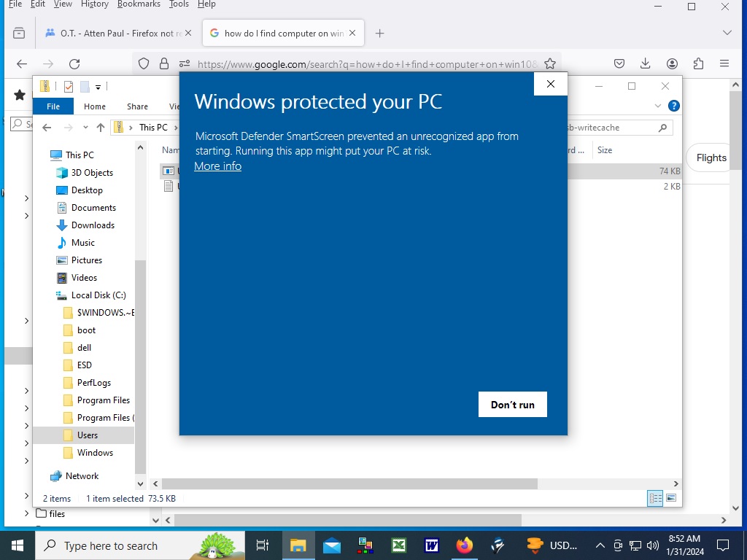Click the Size column header
Viewport: 747px width, 560px height.
click(x=605, y=150)
